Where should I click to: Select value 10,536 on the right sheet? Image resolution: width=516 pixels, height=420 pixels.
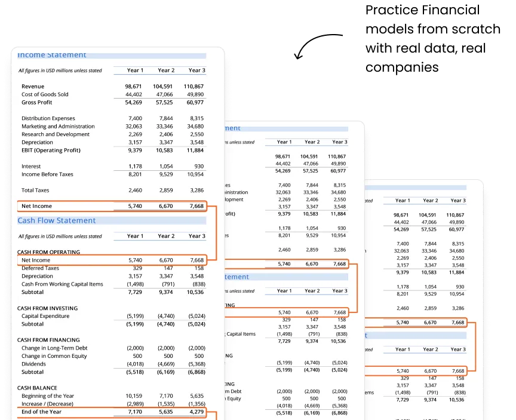click(x=456, y=400)
